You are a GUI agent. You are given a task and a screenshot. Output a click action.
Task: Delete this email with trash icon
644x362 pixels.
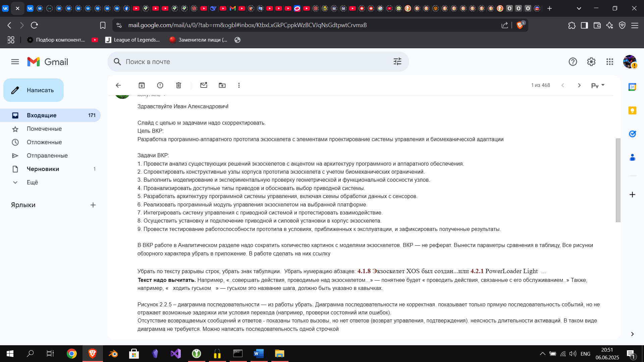point(179,85)
